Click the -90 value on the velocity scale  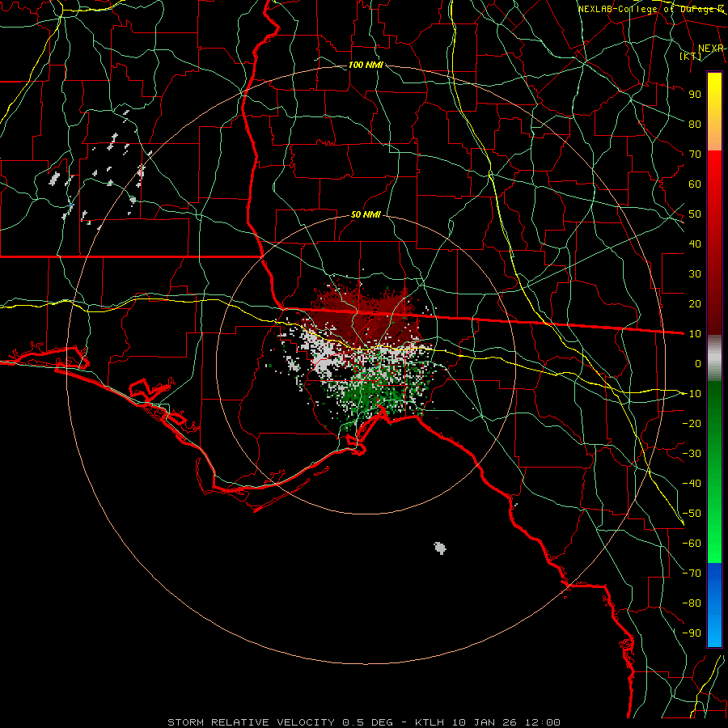click(692, 633)
